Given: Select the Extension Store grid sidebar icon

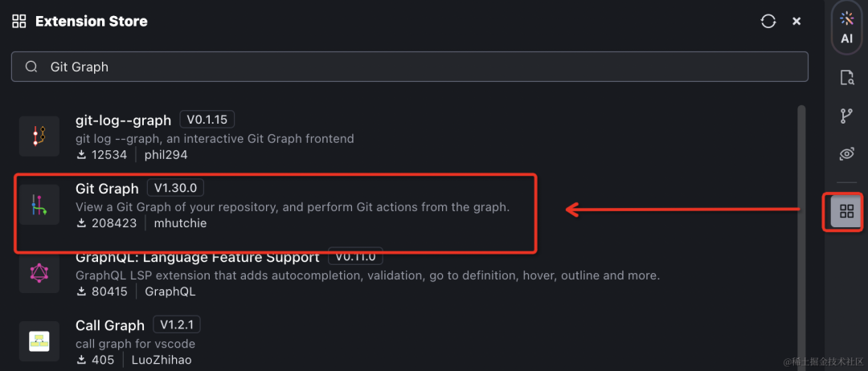Looking at the screenshot, I should [x=846, y=212].
